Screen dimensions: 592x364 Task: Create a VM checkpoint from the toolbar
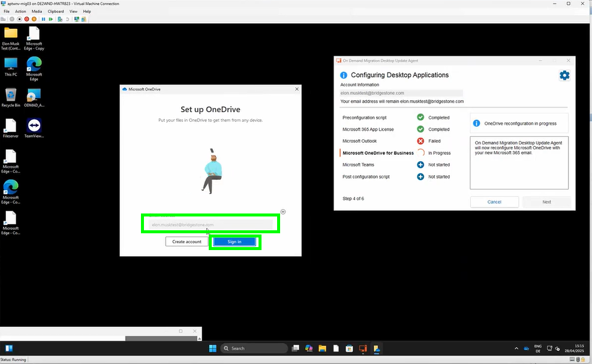tap(59, 19)
